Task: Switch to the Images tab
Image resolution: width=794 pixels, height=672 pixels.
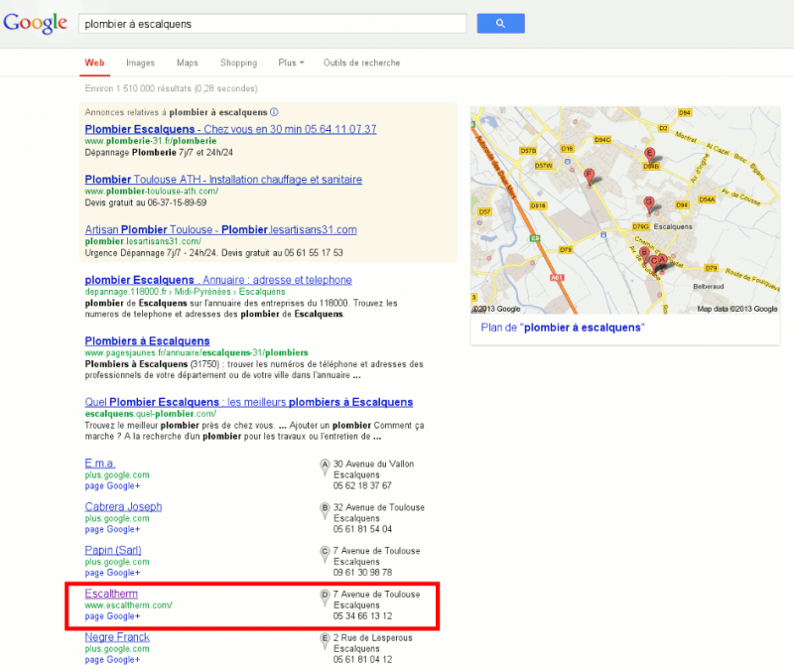Action: [x=140, y=63]
